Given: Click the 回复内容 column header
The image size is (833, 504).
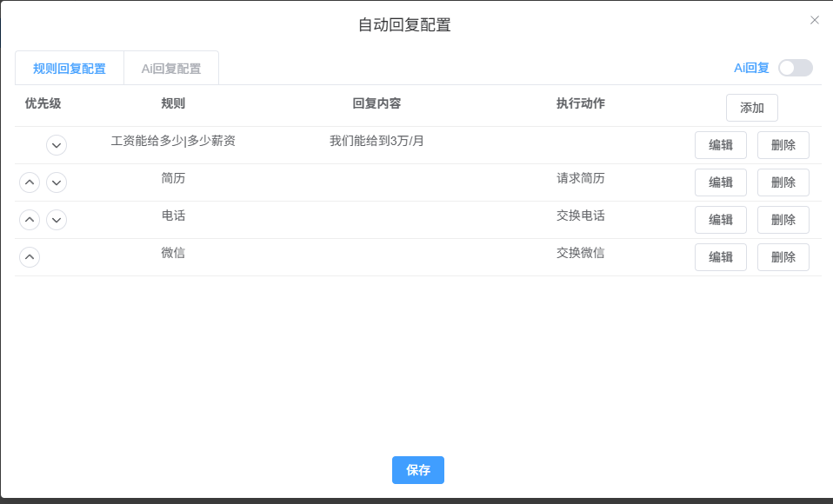Looking at the screenshot, I should click(377, 103).
